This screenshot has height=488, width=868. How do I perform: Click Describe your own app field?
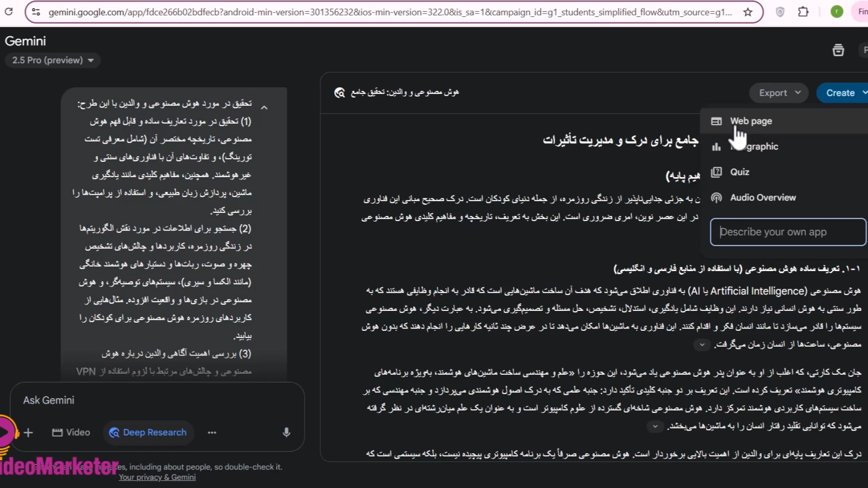coord(788,232)
